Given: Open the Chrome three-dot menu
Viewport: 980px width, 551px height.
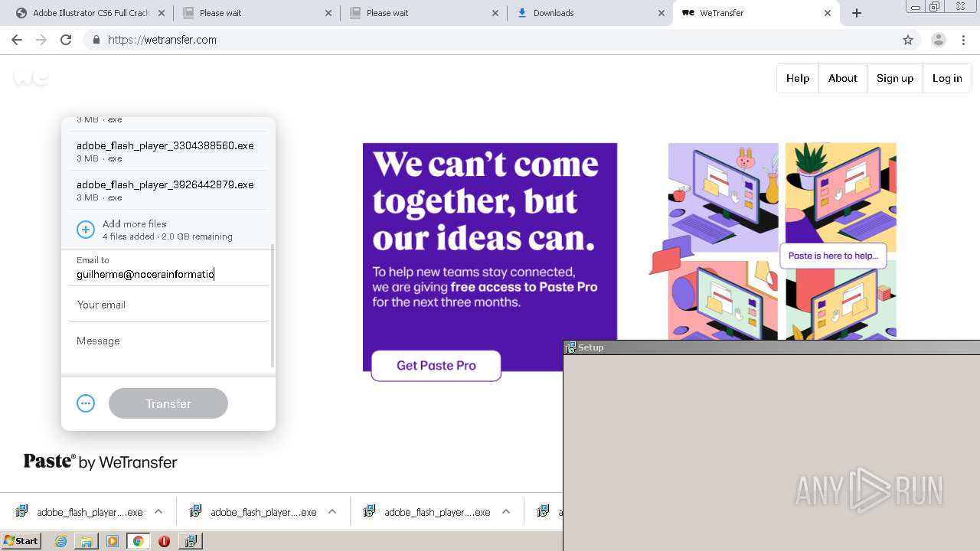Looking at the screenshot, I should tap(963, 40).
